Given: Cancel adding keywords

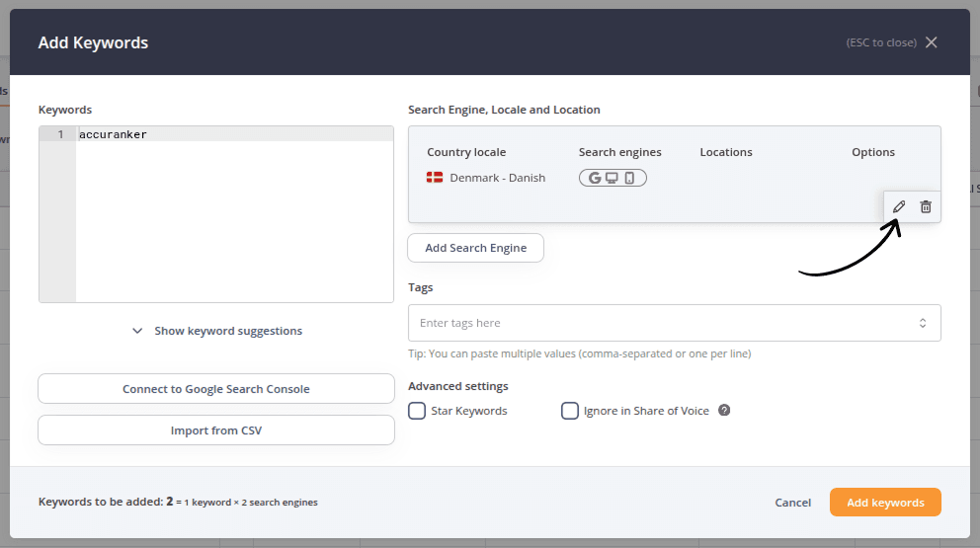Looking at the screenshot, I should coord(792,503).
